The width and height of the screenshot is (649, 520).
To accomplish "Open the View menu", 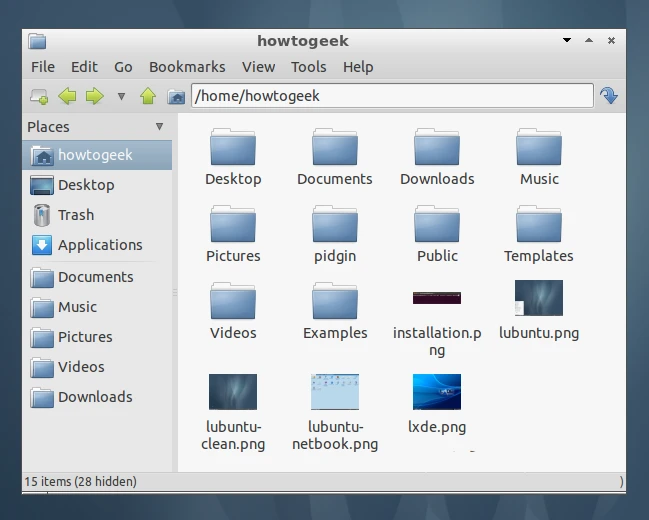I will point(258,67).
